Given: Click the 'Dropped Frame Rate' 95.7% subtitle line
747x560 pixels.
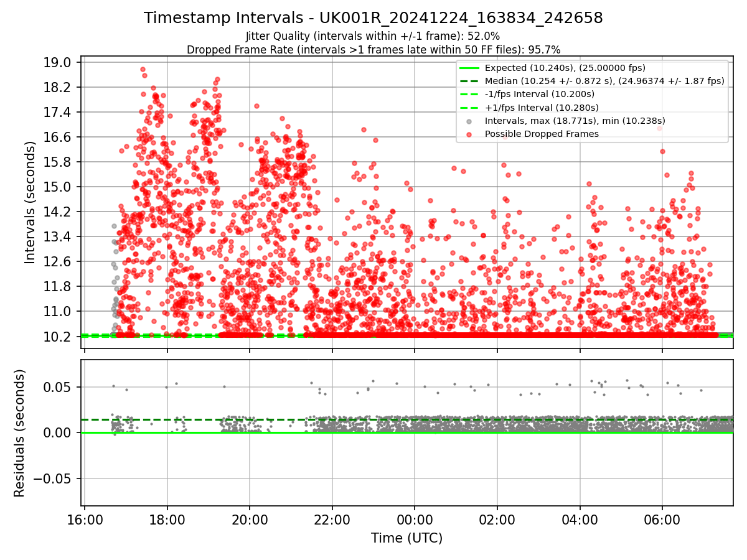Looking at the screenshot, I should (x=374, y=49).
